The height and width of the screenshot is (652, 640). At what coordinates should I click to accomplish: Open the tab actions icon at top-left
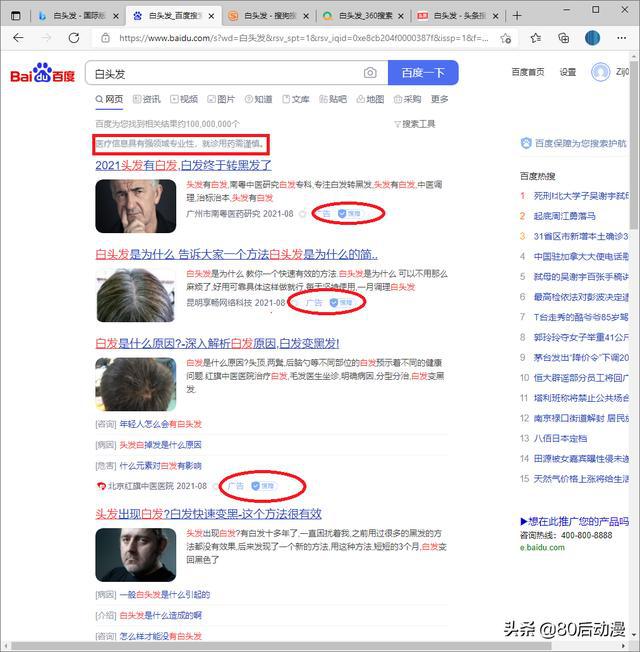point(16,16)
